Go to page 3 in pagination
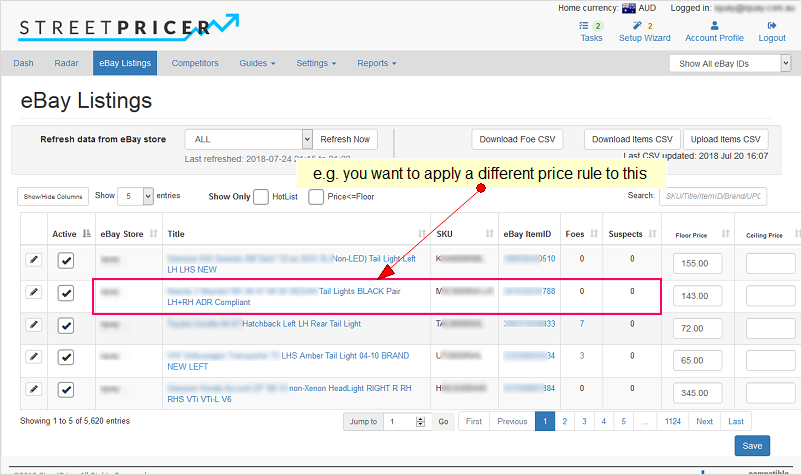This screenshot has width=802, height=475. (x=584, y=421)
